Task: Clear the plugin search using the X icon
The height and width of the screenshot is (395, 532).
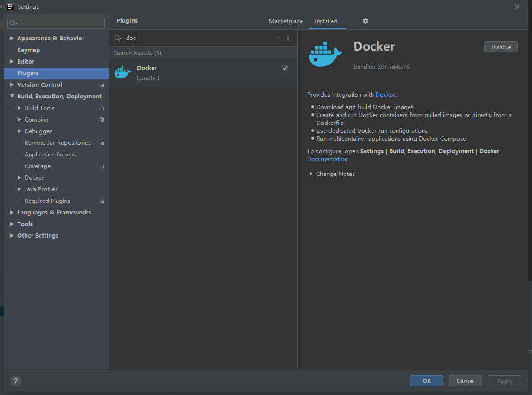Action: point(278,38)
